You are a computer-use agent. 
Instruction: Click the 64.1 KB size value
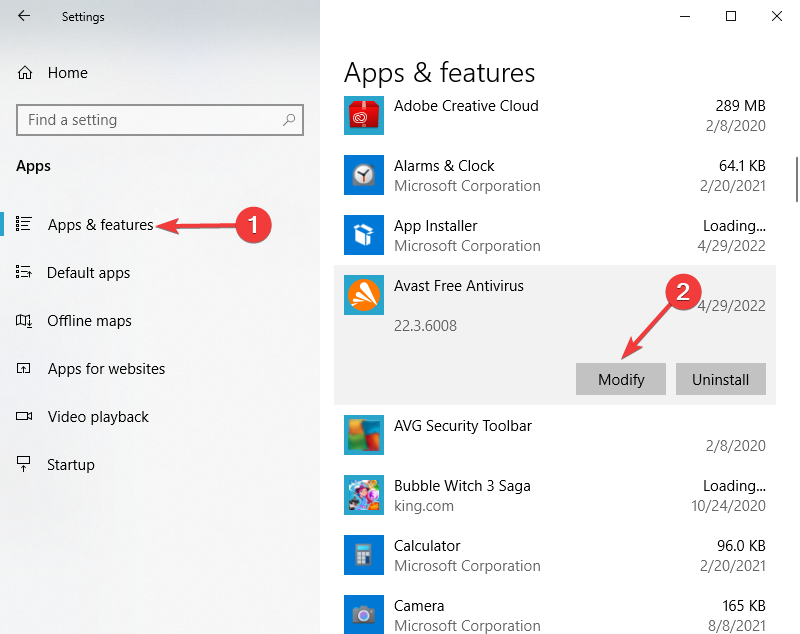742,166
